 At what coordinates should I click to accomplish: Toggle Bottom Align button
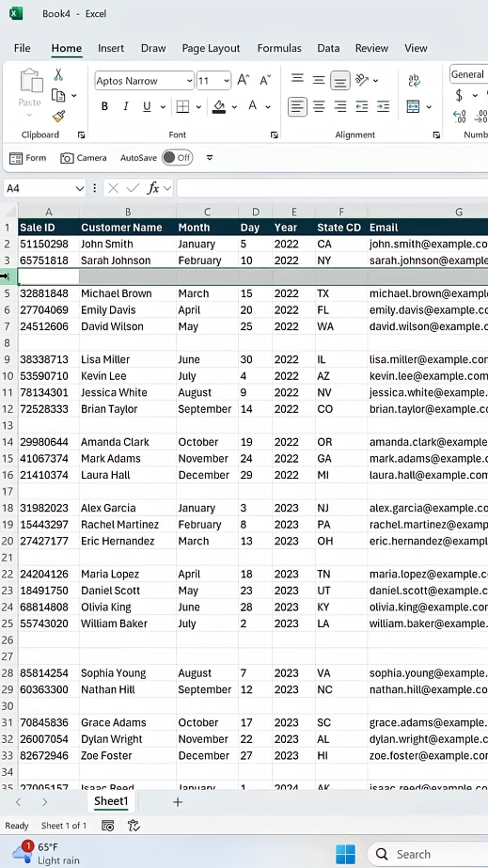click(340, 81)
